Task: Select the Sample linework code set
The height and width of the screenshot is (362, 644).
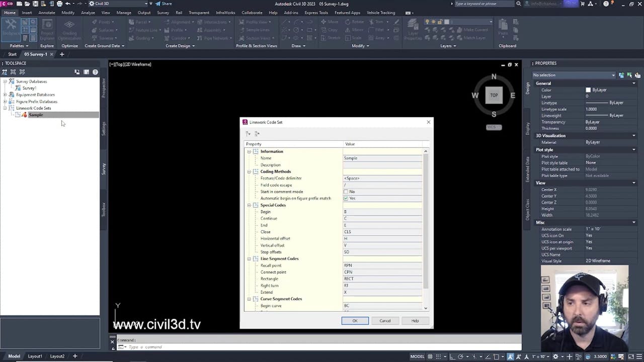Action: [x=36, y=115]
